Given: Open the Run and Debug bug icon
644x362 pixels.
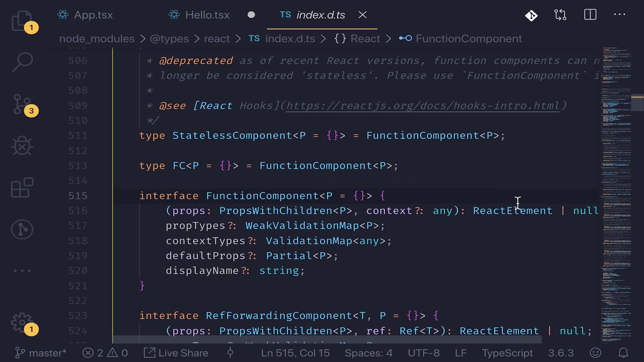Looking at the screenshot, I should point(22,146).
